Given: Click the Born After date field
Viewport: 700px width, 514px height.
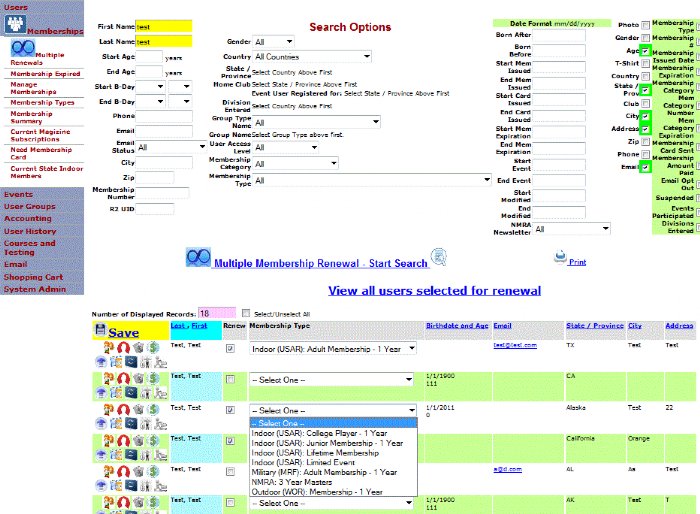Looking at the screenshot, I should [559, 35].
